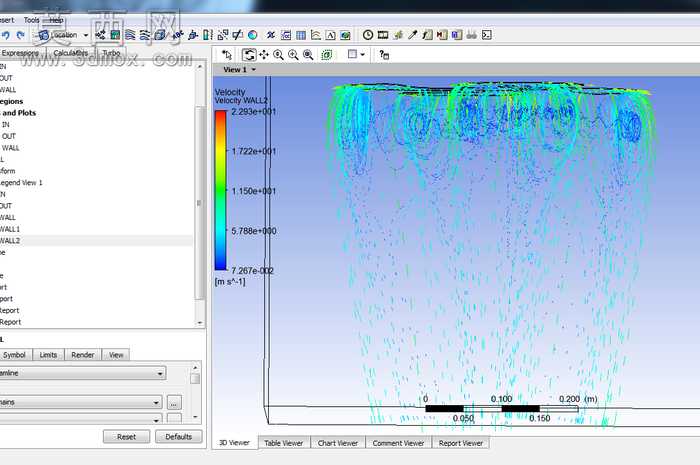Insert a Color Map
Screen dimensions: 700x465
(x=253, y=35)
